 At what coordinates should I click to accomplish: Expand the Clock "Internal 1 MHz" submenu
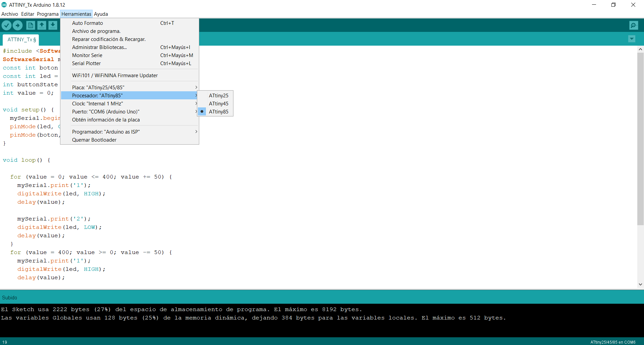(129, 104)
